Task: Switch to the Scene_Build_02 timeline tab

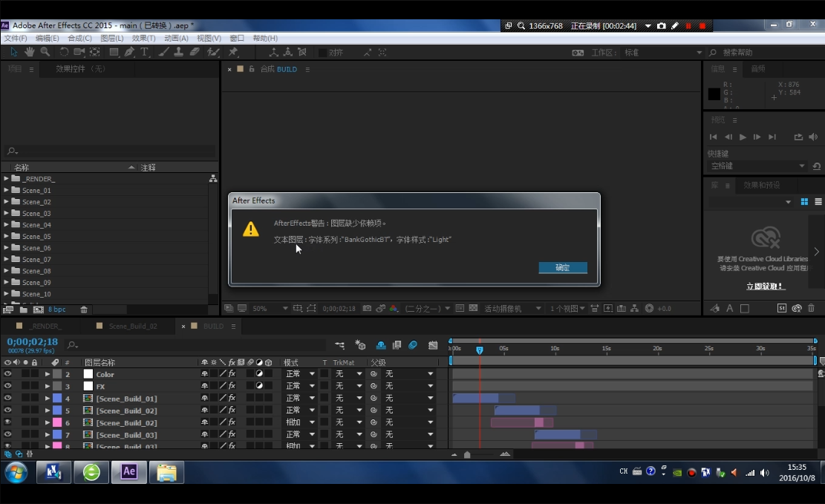Action: (133, 326)
